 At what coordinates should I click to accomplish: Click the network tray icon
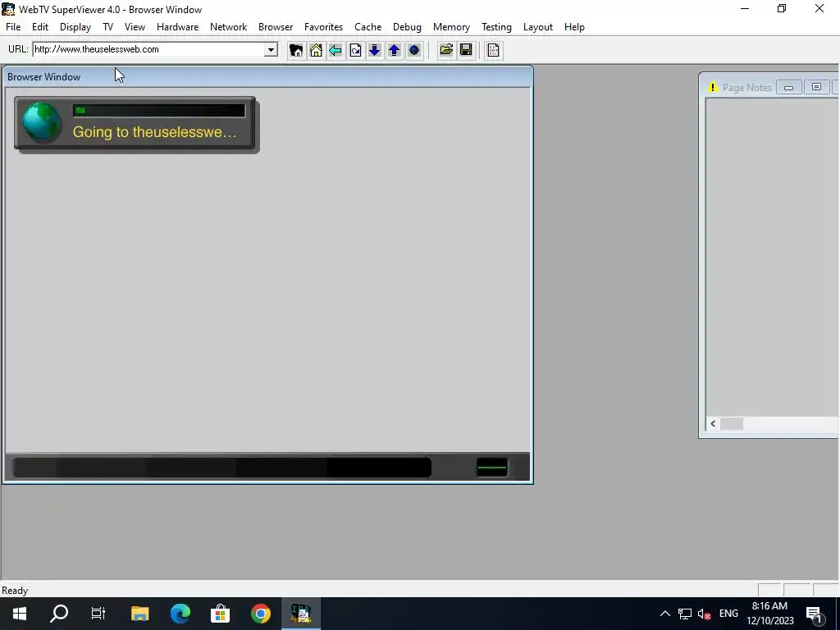(x=685, y=614)
